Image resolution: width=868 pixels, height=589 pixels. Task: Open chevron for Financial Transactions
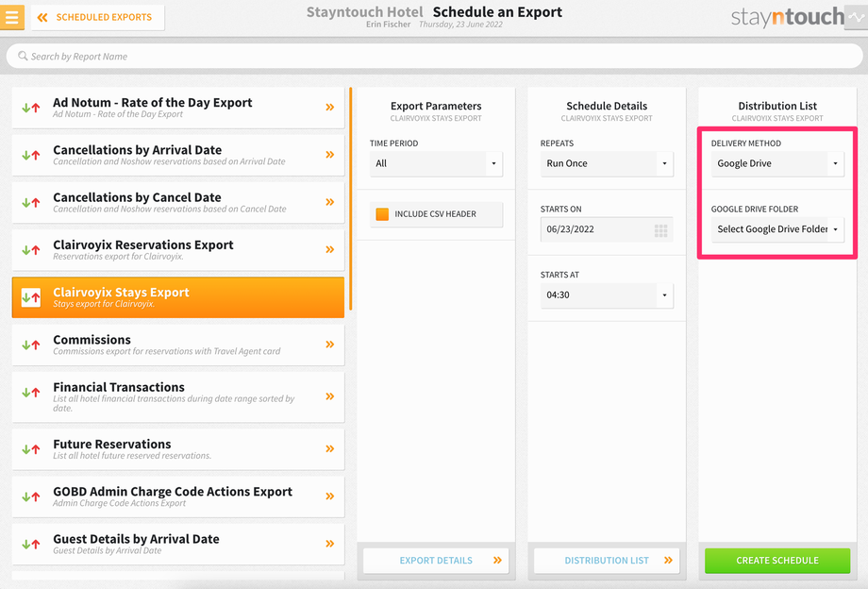[330, 396]
